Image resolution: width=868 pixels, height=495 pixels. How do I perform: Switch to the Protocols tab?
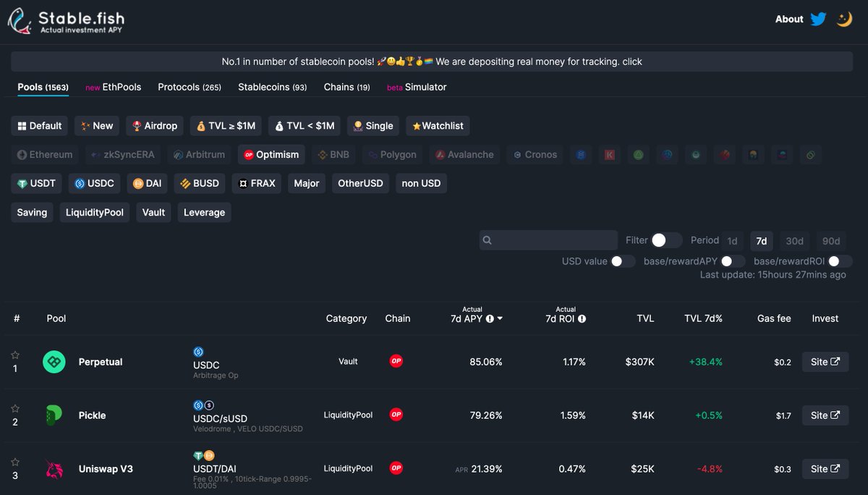190,87
